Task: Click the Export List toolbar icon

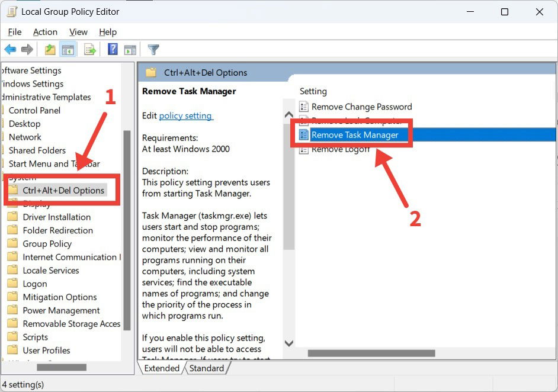Action: point(90,50)
